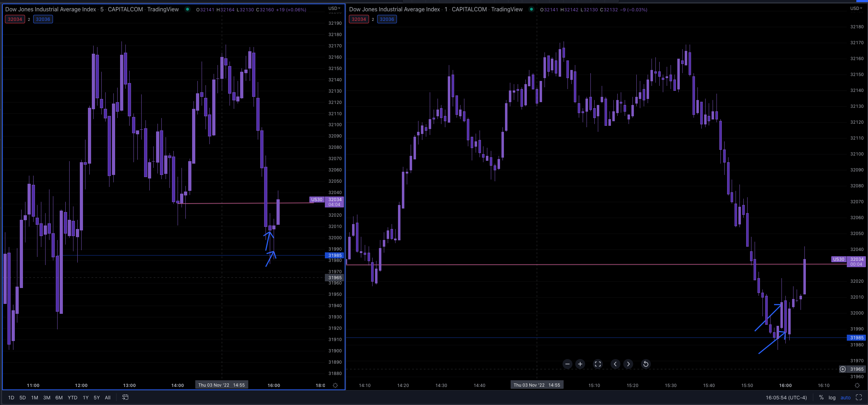Maximize the 1-minute chart view
The height and width of the screenshot is (405, 868).
[x=598, y=364]
